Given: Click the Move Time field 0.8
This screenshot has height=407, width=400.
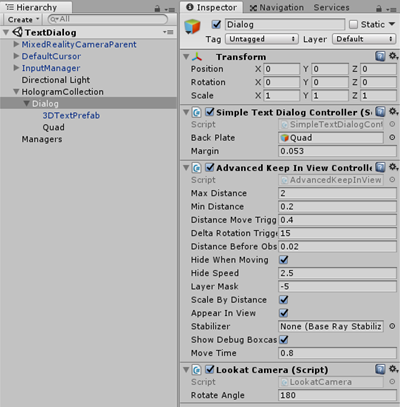Looking at the screenshot, I should [x=337, y=353].
